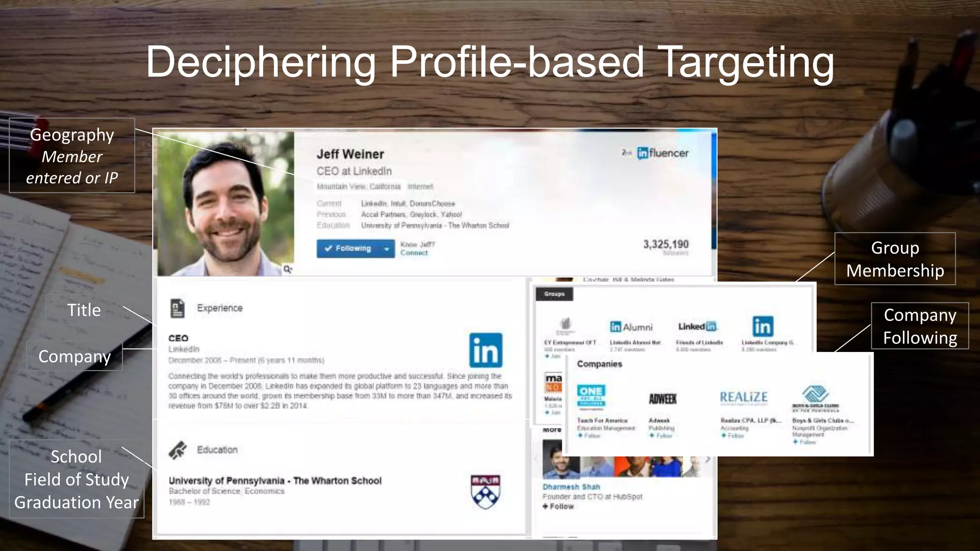
Task: Open Dharmesh Shah's profile name link
Action: pyautogui.click(x=571, y=487)
